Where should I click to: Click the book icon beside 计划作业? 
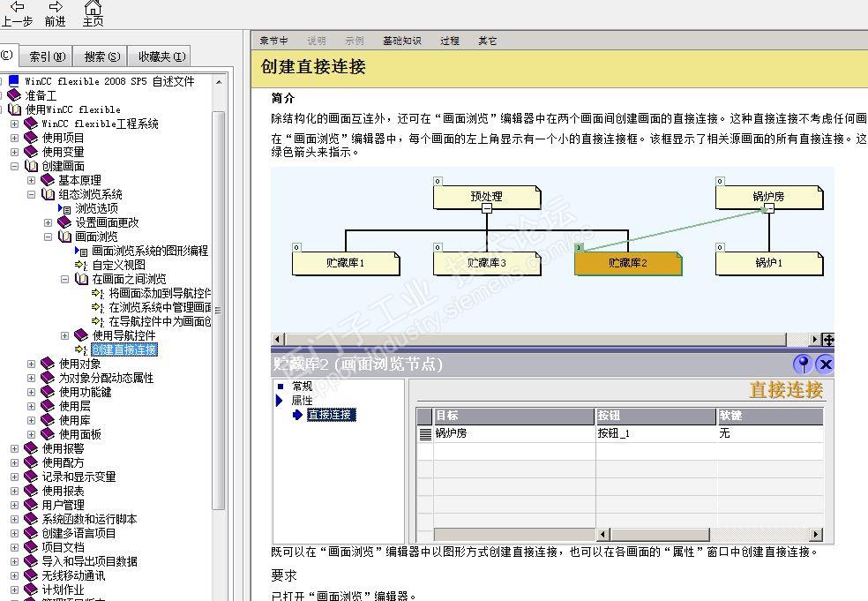(x=31, y=590)
